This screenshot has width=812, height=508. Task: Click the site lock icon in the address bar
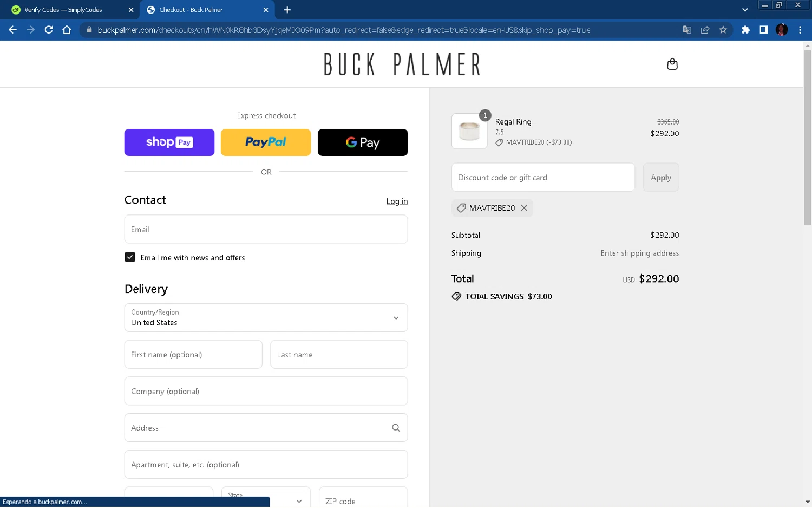tap(89, 30)
